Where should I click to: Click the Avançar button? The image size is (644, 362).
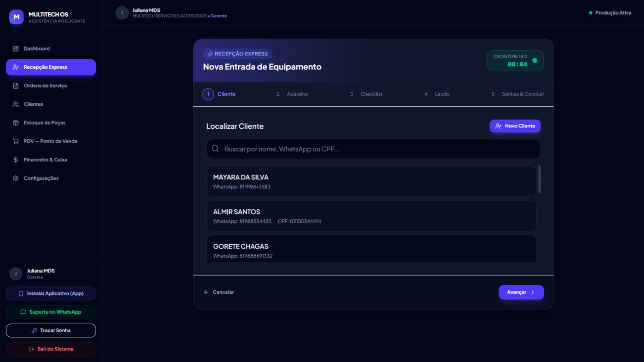521,292
